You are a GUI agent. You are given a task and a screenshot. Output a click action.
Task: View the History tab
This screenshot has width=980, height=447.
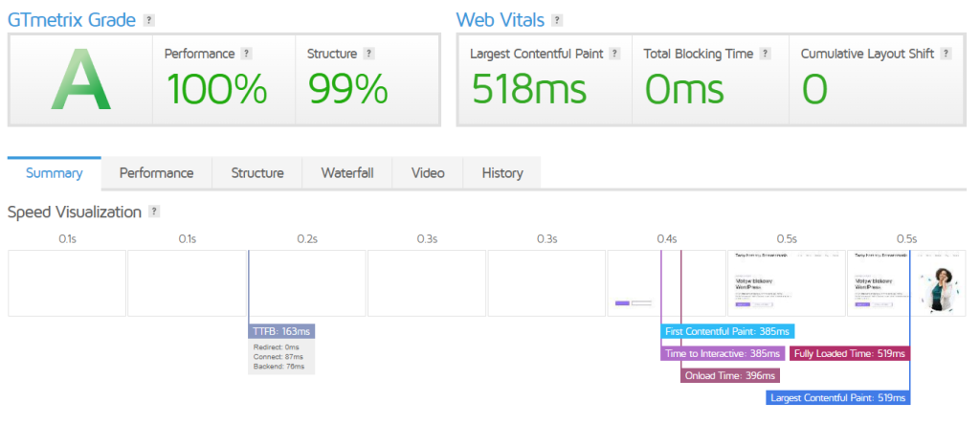[502, 173]
